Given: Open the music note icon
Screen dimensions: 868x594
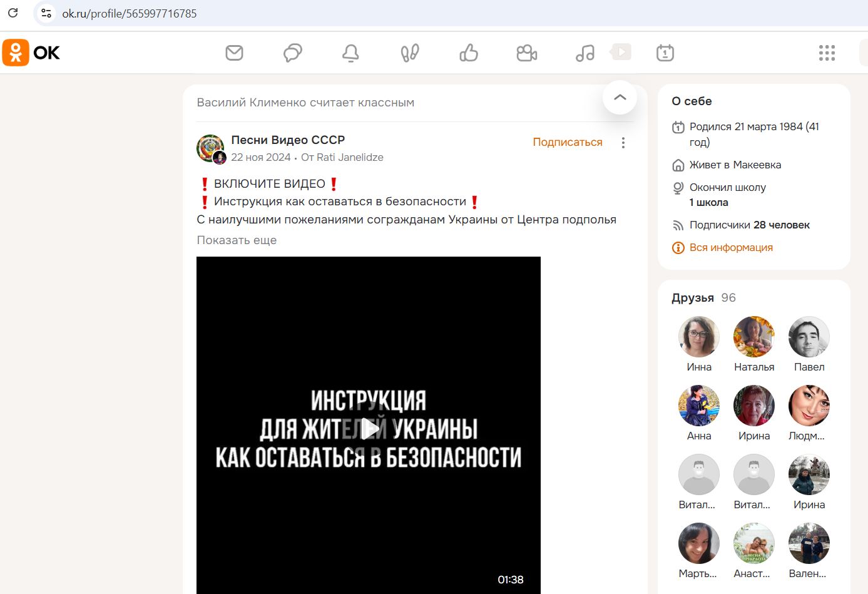Looking at the screenshot, I should click(x=585, y=53).
